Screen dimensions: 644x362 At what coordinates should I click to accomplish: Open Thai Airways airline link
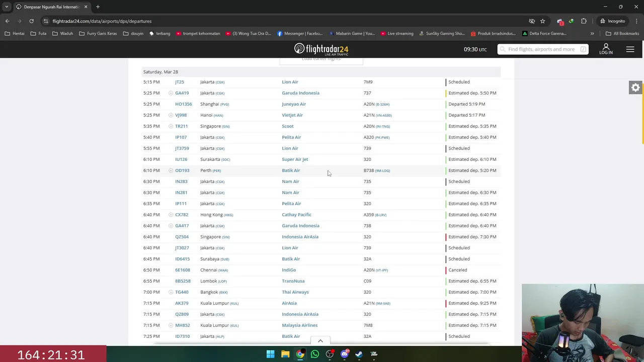click(295, 292)
